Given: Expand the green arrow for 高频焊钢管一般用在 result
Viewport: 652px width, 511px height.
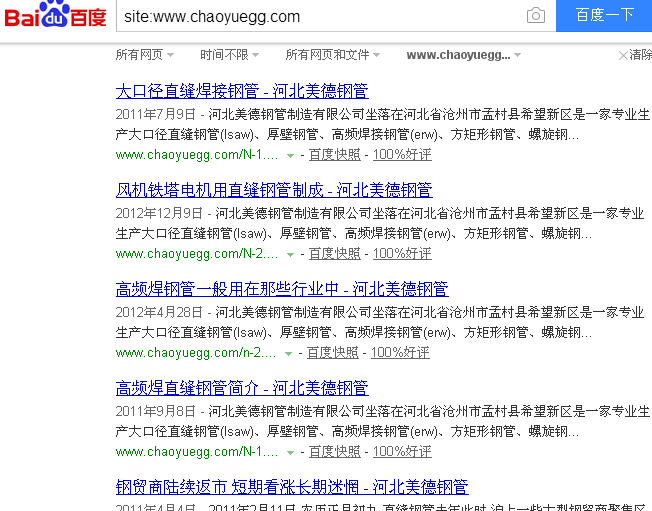Looking at the screenshot, I should point(288,354).
